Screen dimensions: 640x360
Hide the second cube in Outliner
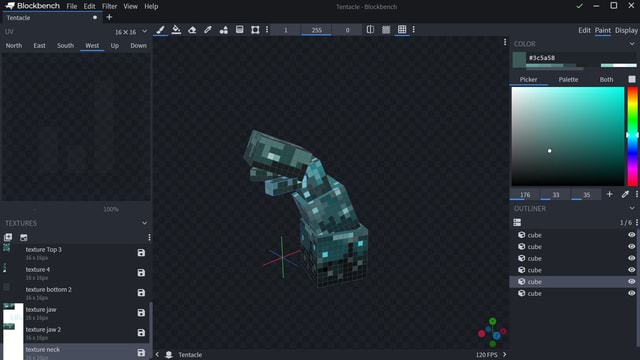pos(631,247)
